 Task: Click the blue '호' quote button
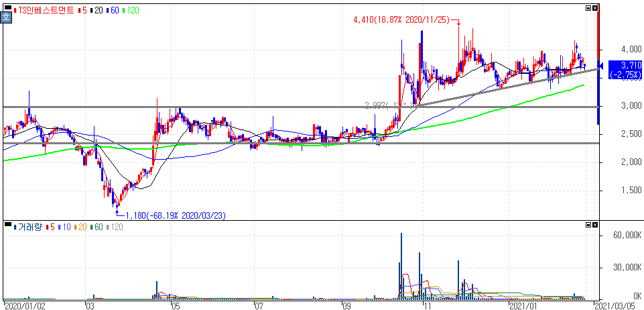[6, 17]
